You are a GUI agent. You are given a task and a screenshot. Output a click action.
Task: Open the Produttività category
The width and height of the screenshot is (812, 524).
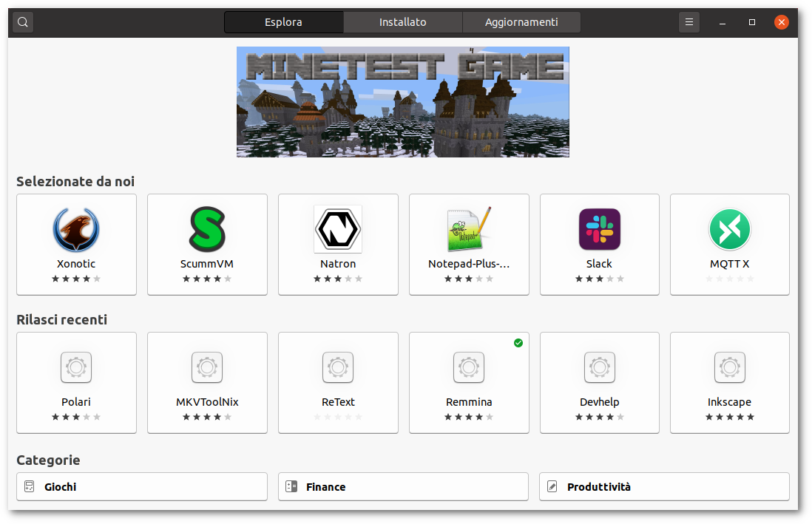tap(664, 487)
